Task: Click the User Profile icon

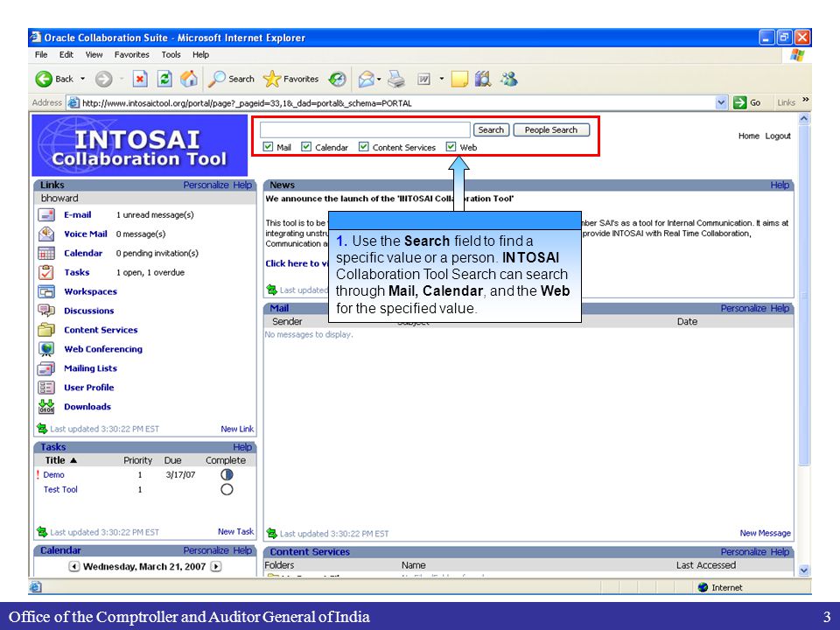Action: coord(46,388)
